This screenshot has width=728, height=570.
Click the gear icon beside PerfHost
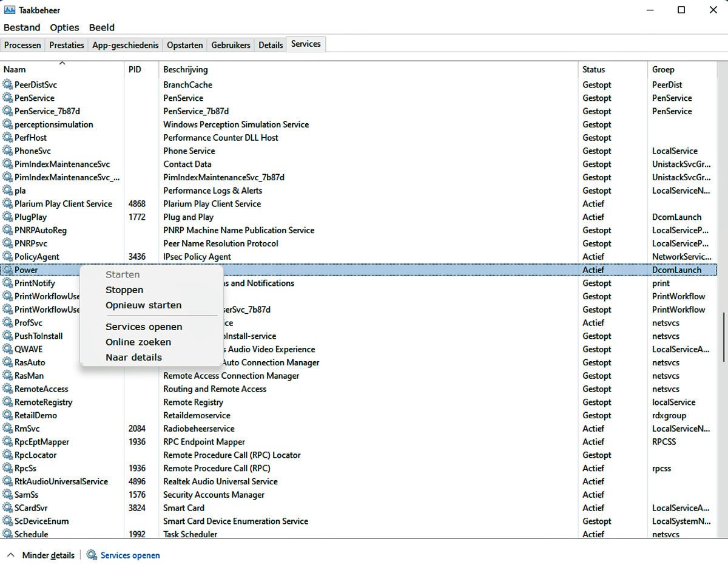[7, 138]
